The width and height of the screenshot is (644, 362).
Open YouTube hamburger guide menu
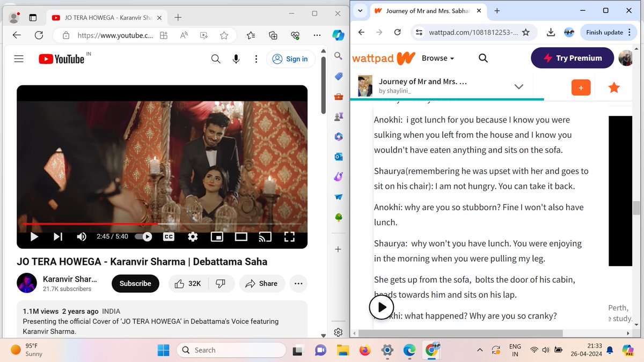point(19,59)
